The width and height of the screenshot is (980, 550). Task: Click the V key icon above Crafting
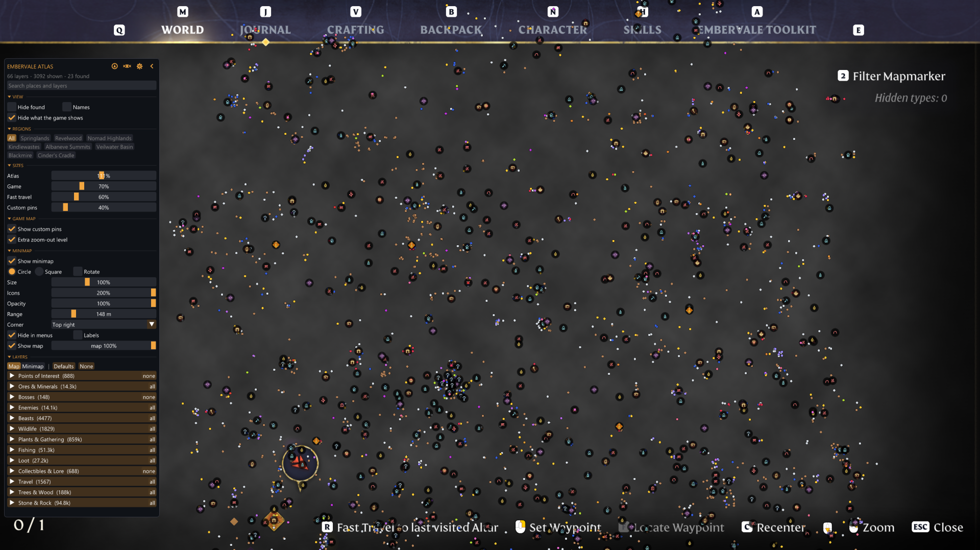click(356, 12)
